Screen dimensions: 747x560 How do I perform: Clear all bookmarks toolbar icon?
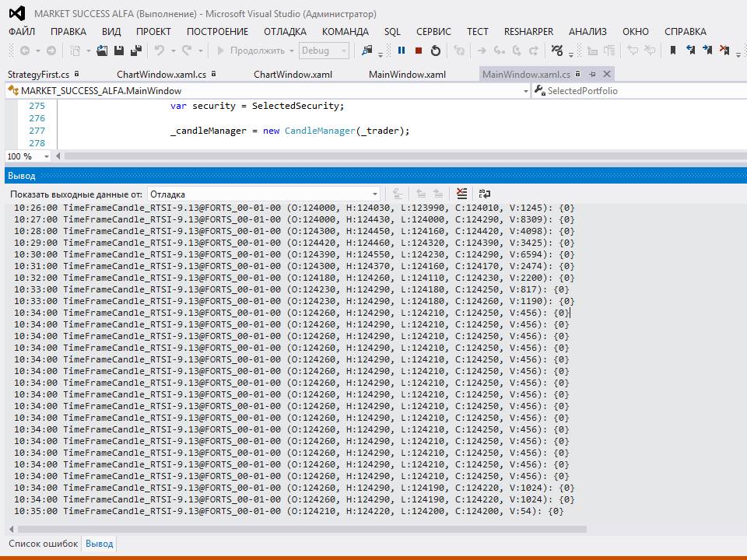click(725, 51)
